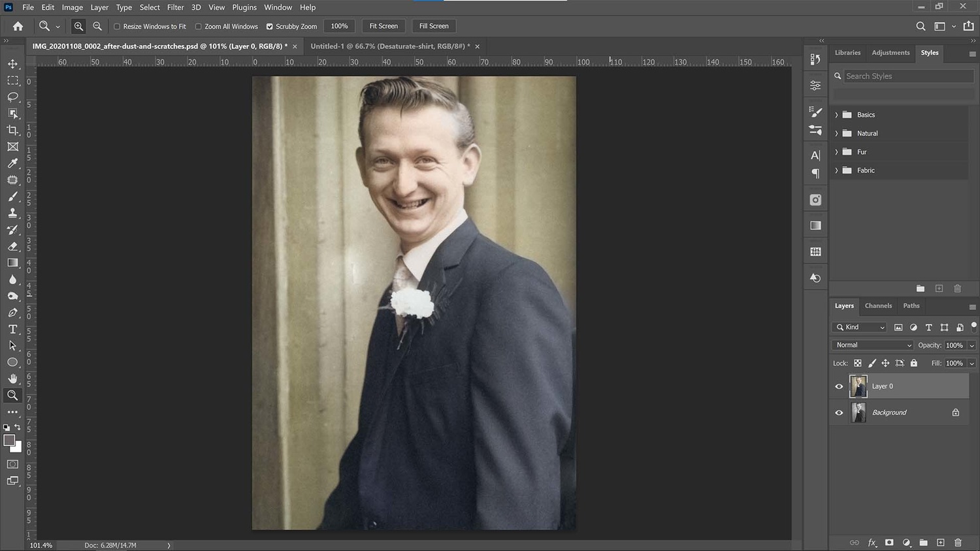
Task: Click the Fill Screen button
Action: point(433,26)
